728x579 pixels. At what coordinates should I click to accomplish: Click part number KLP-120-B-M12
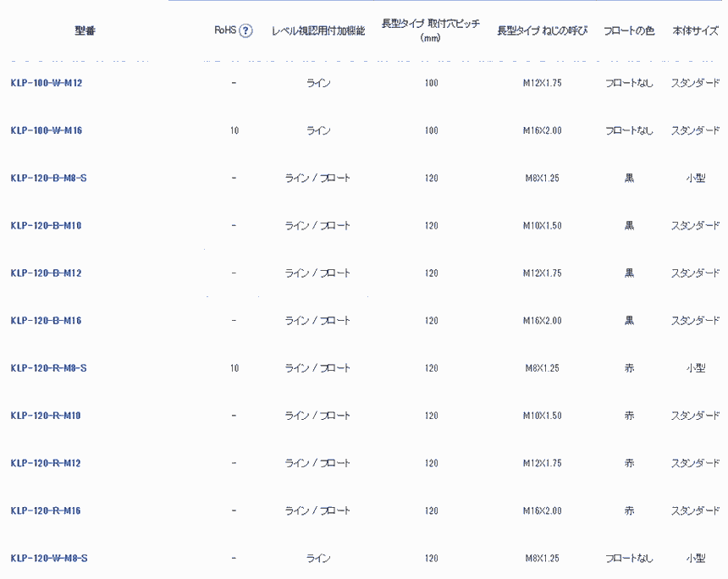click(47, 273)
